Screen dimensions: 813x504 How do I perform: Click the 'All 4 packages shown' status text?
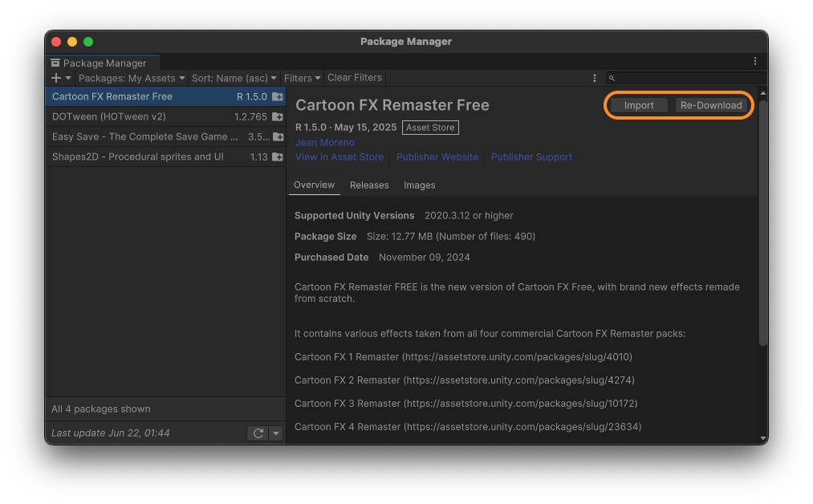pos(101,409)
